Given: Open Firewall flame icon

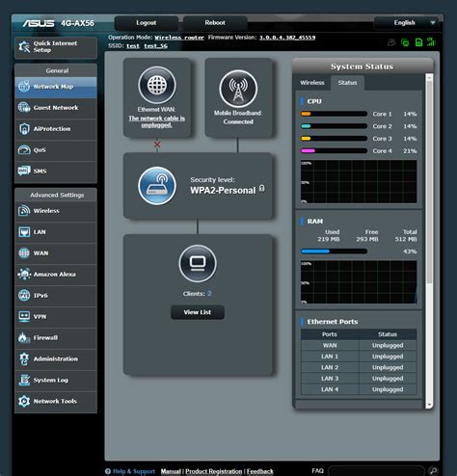Looking at the screenshot, I should 23,337.
